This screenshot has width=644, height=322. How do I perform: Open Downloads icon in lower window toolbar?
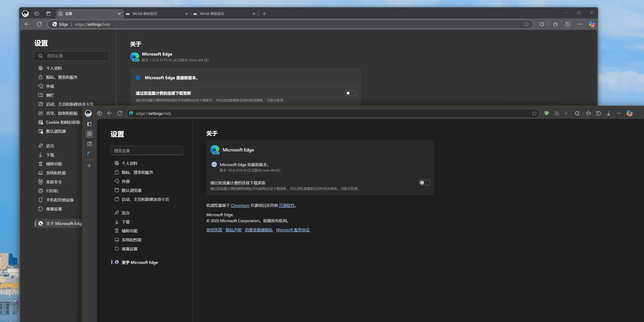pos(609,113)
